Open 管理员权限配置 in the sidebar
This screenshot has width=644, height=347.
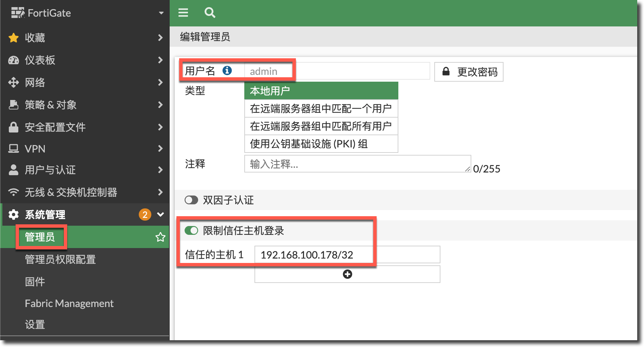(60, 260)
